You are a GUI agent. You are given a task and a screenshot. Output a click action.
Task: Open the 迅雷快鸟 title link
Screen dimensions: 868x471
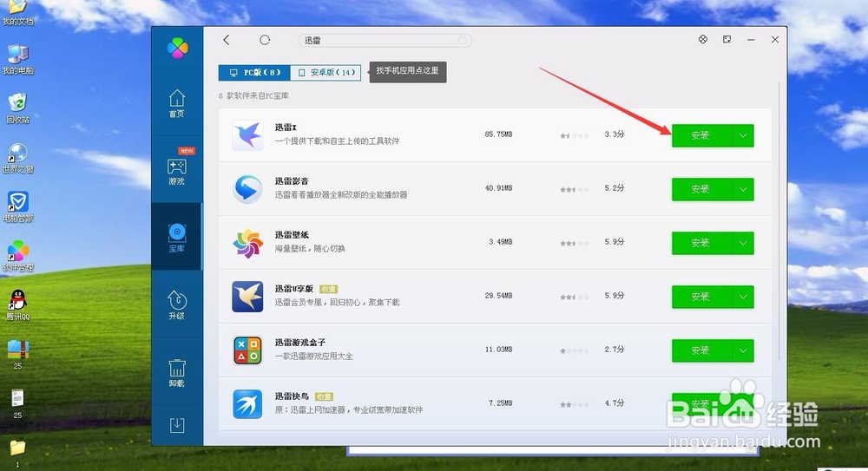(292, 396)
